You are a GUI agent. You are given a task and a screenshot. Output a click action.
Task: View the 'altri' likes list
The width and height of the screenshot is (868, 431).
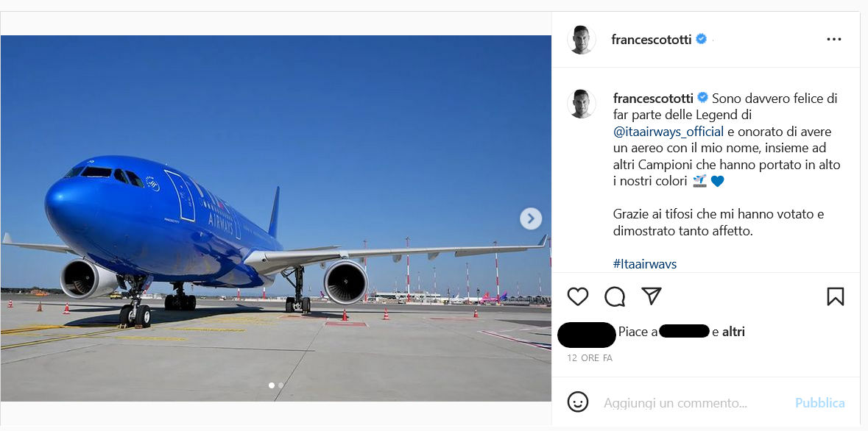pyautogui.click(x=733, y=332)
